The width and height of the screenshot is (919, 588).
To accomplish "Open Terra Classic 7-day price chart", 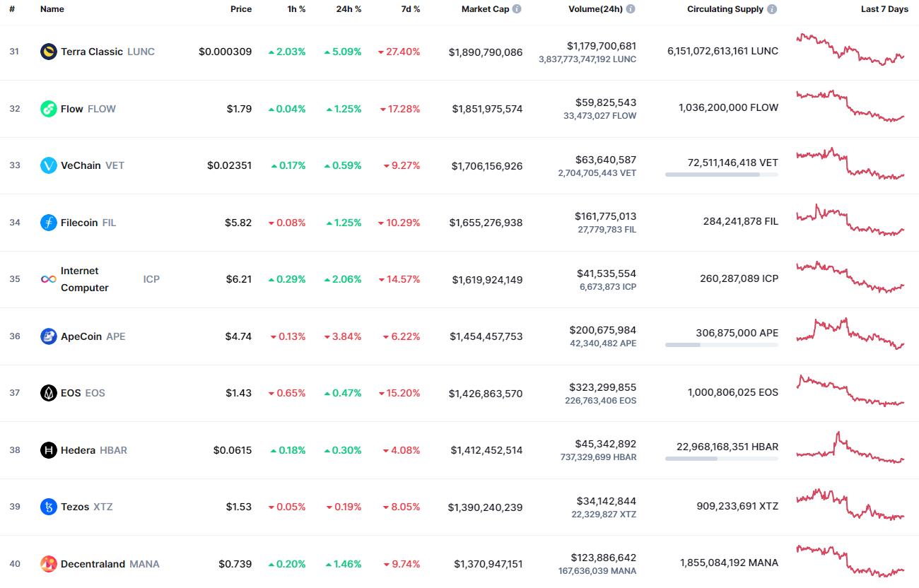I will [x=850, y=49].
